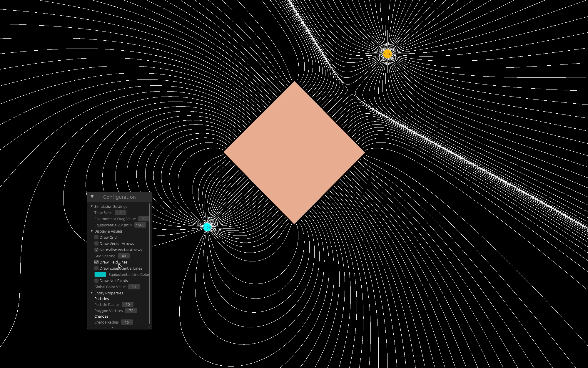Collapse the Configuration window using its triangle
This screenshot has height=368, width=588.
coord(92,197)
